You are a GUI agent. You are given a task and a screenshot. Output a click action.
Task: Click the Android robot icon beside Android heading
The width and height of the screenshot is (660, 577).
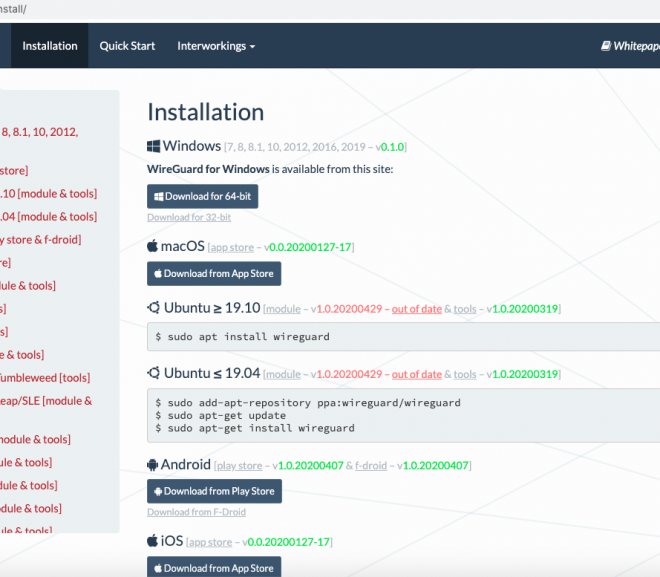pyautogui.click(x=152, y=465)
